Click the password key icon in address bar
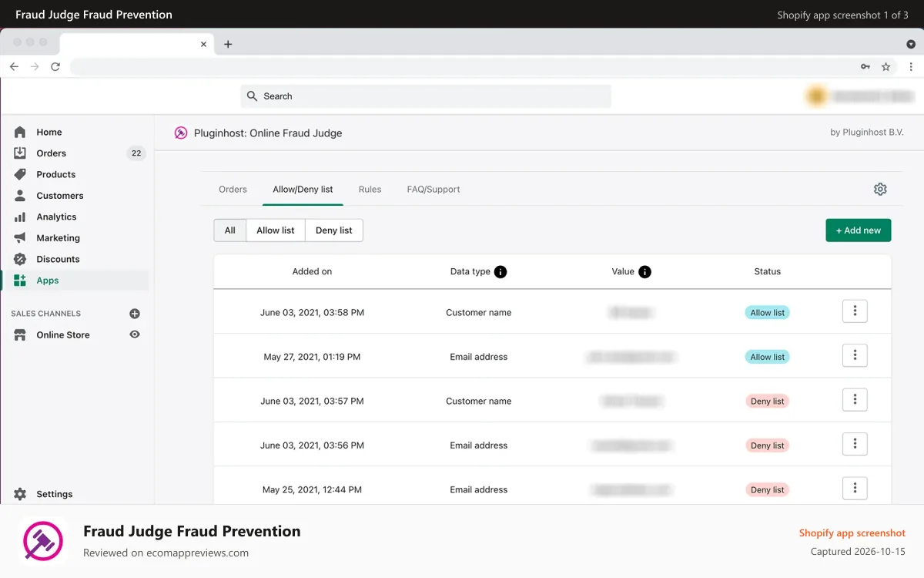Screen dimensions: 924x578 click(x=865, y=67)
